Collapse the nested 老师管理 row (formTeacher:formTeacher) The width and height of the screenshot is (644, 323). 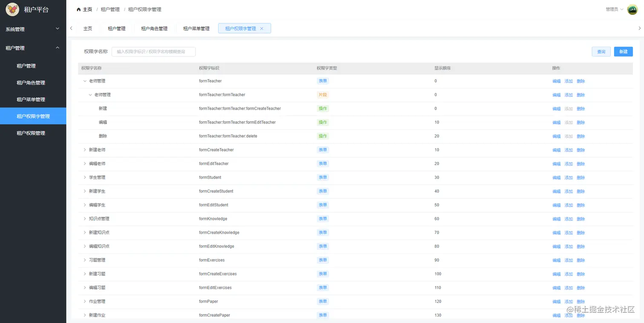pyautogui.click(x=90, y=95)
